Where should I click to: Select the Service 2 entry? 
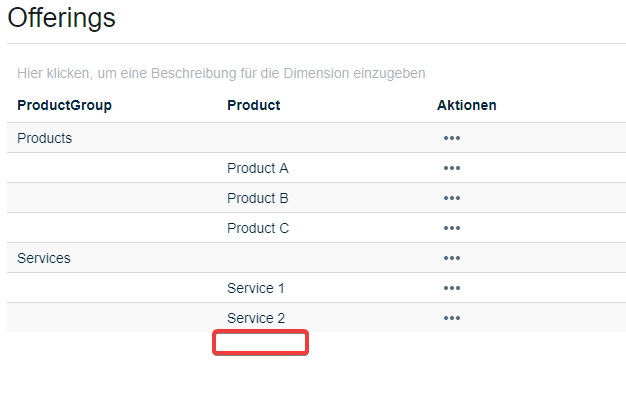pyautogui.click(x=256, y=318)
